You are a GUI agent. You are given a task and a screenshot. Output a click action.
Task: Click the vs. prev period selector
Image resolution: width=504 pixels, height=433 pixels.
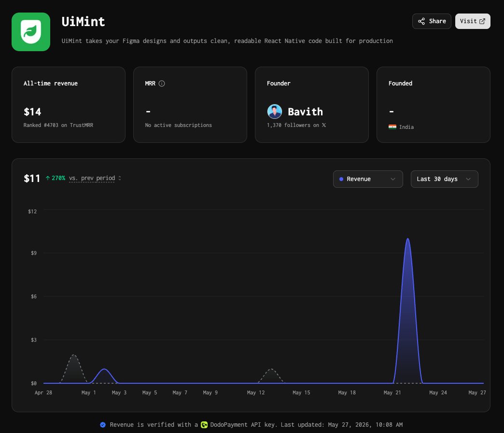[x=95, y=178]
